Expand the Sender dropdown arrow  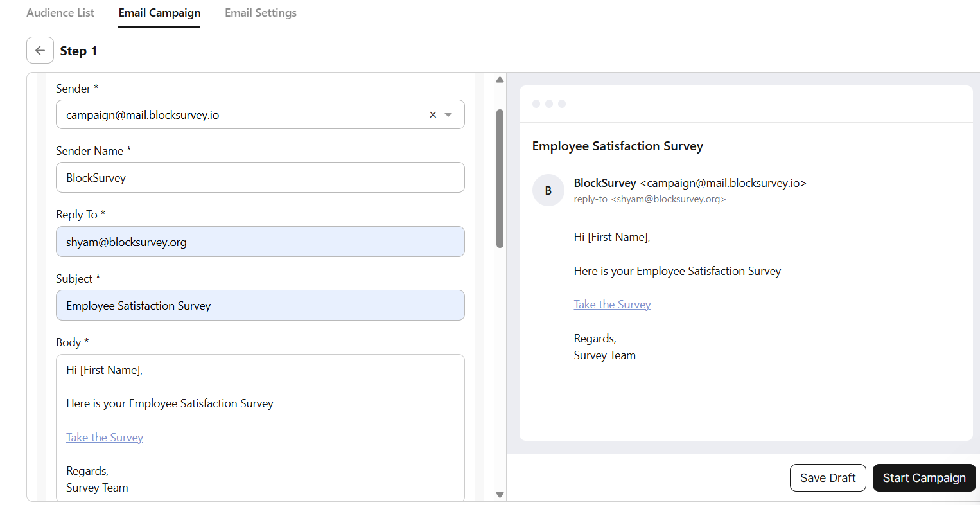[x=448, y=115]
